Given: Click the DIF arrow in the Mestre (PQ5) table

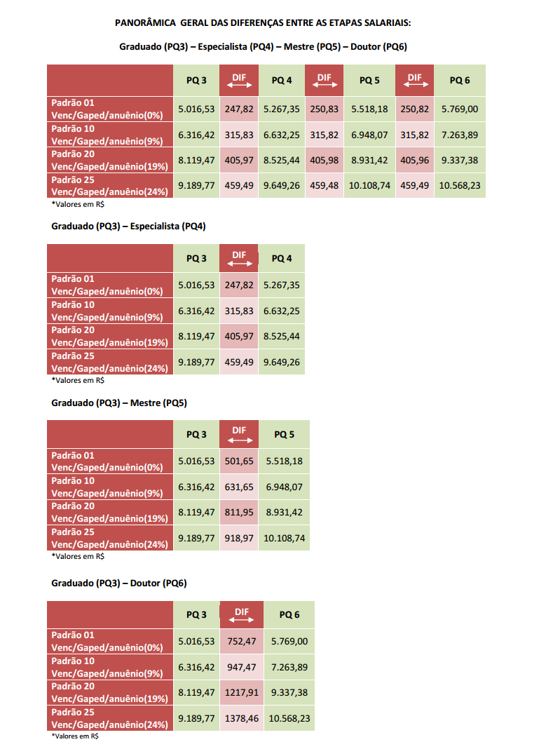Looking at the screenshot, I should tap(240, 440).
